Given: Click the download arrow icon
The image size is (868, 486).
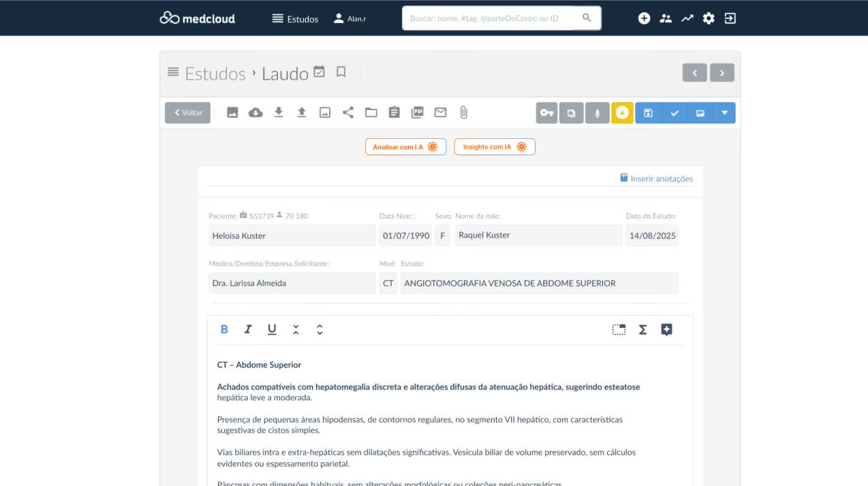Looking at the screenshot, I should pos(279,112).
